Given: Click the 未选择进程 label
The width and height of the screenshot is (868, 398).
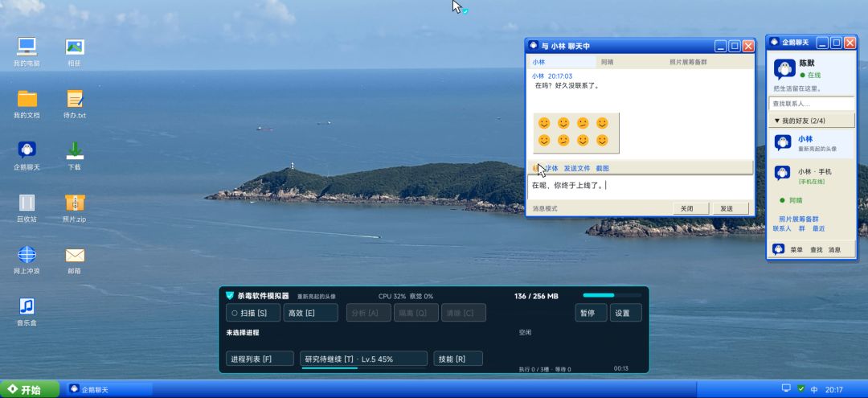Looking at the screenshot, I should pos(243,333).
